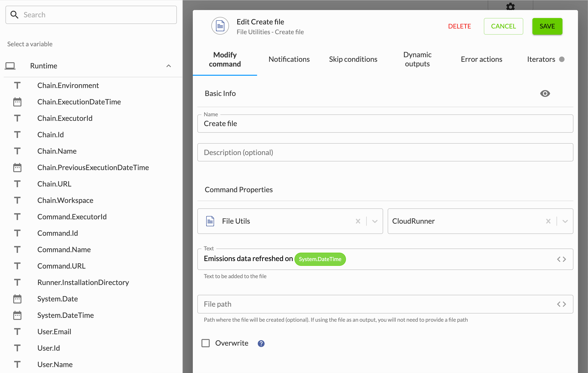Open the Skip conditions tab

(353, 59)
